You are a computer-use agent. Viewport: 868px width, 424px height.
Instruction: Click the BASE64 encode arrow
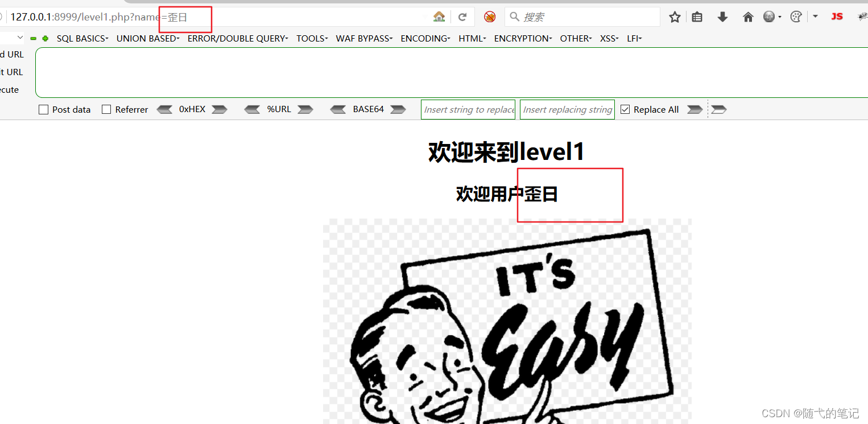pos(398,109)
